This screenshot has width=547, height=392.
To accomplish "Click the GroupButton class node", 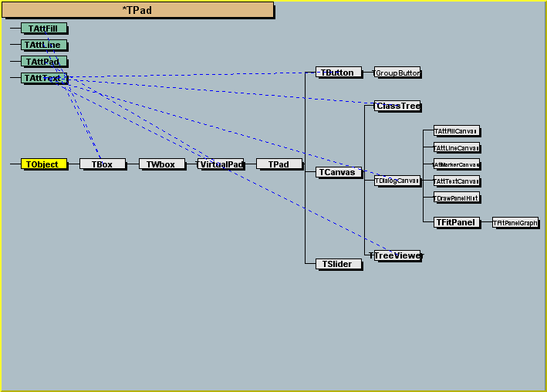I will tap(397, 73).
